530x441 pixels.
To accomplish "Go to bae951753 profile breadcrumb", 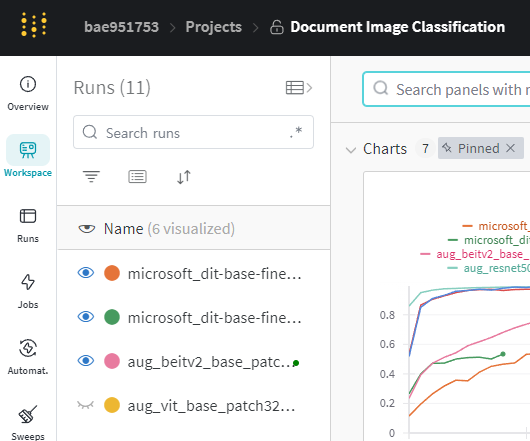I will click(121, 27).
